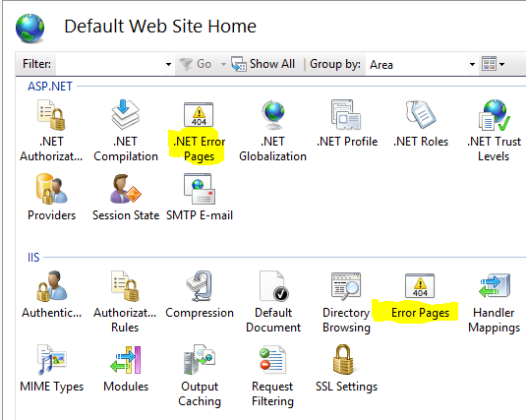Viewport: 526px width, 420px height.
Task: Open the IIS Error Pages feature
Action: click(x=420, y=296)
